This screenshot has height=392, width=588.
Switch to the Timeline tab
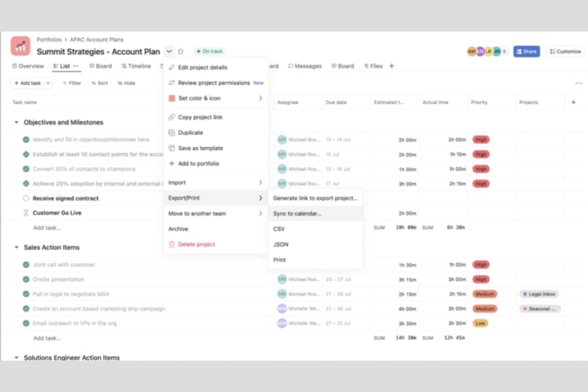click(136, 66)
